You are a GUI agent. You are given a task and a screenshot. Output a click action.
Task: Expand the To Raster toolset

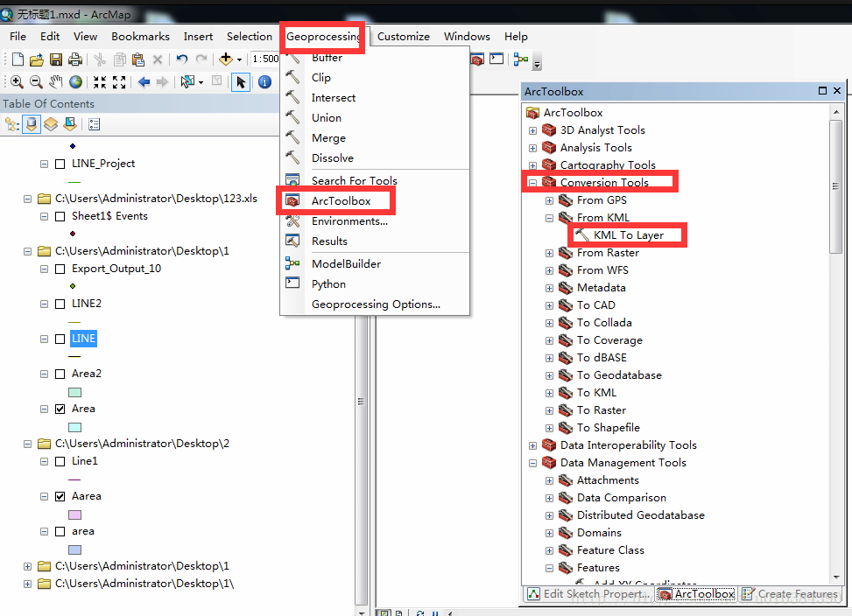tap(549, 411)
